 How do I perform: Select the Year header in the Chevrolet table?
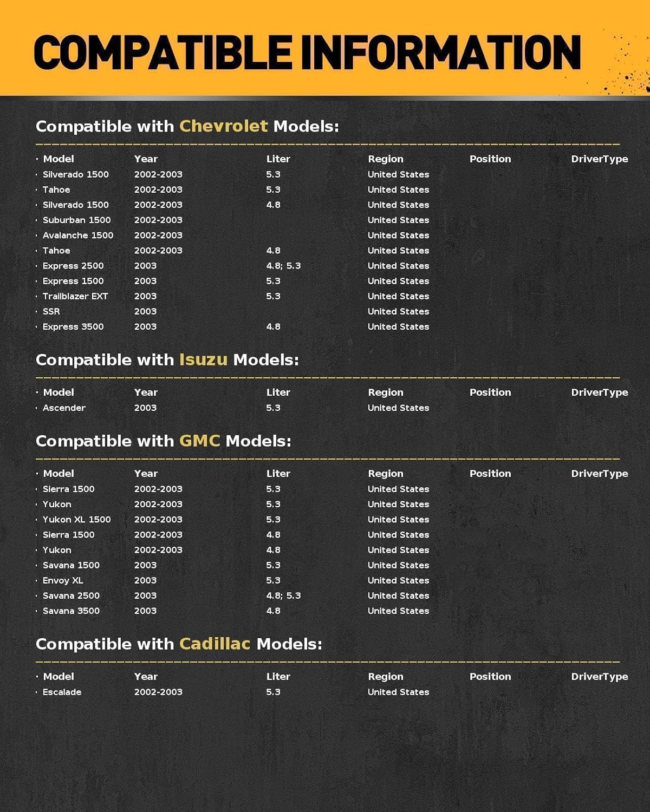(146, 159)
